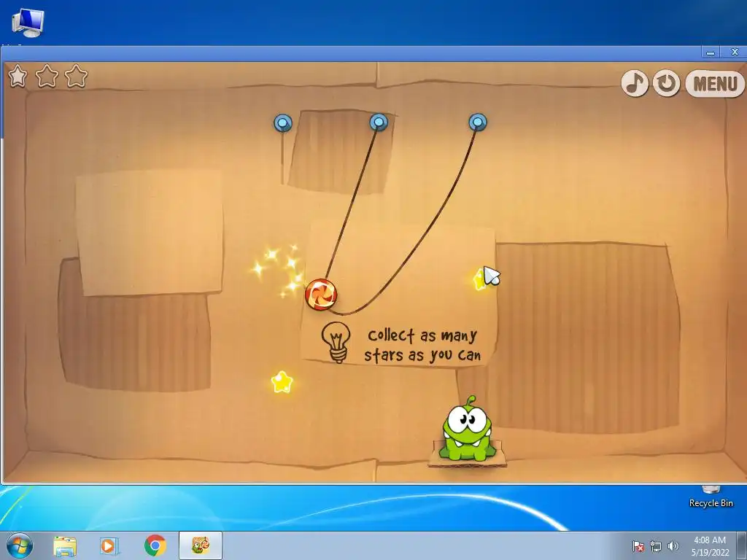Click the right blue rope pin
The width and height of the screenshot is (747, 560).
pos(478,122)
